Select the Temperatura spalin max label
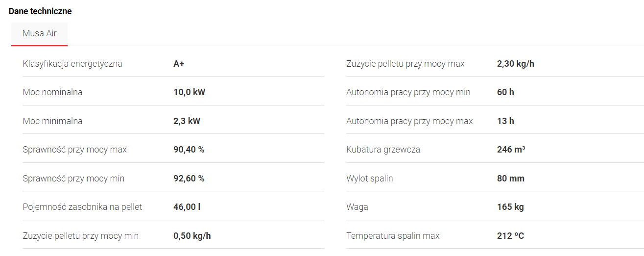The width and height of the screenshot is (644, 256). 393,236
